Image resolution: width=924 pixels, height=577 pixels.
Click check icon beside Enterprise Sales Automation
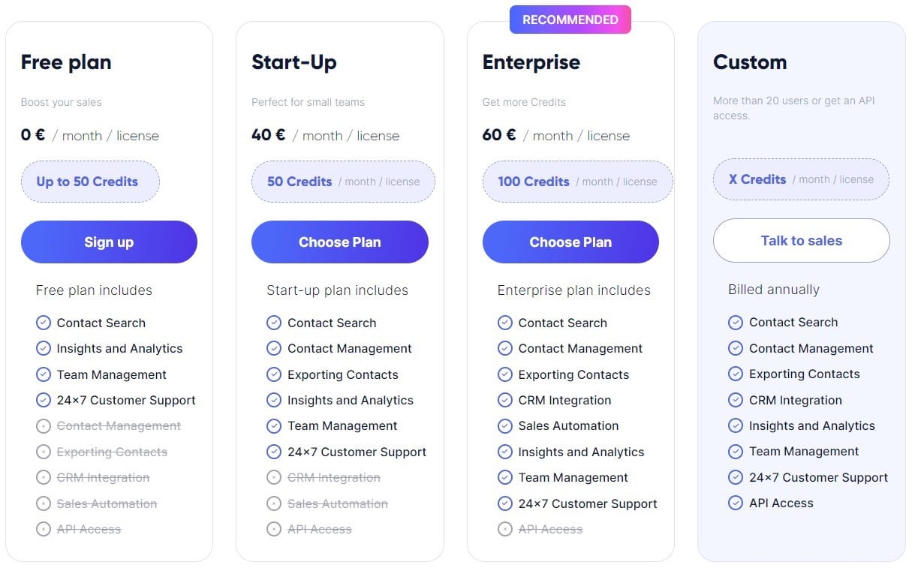[505, 425]
